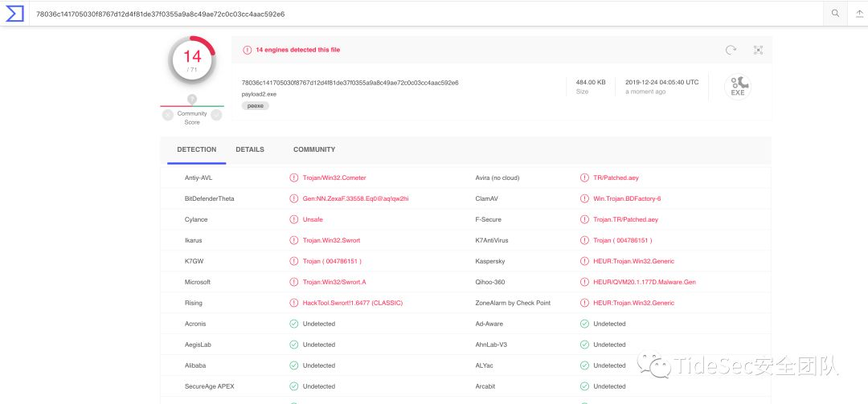Image resolution: width=868 pixels, height=404 pixels.
Task: Open the relationship graph icon
Action: (758, 50)
